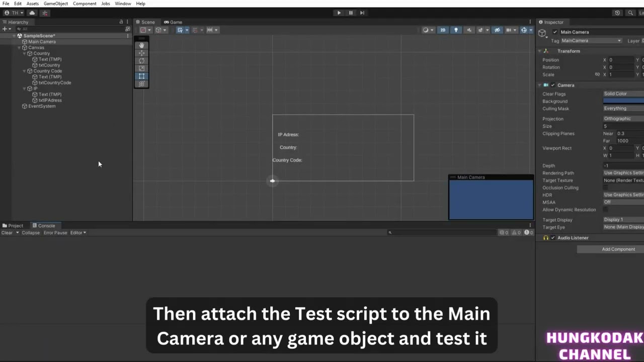Collapse the IP tree node
The image size is (644, 362).
point(24,88)
